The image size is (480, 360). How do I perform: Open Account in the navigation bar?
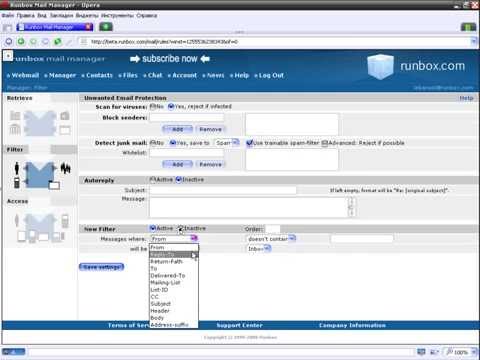[x=184, y=75]
